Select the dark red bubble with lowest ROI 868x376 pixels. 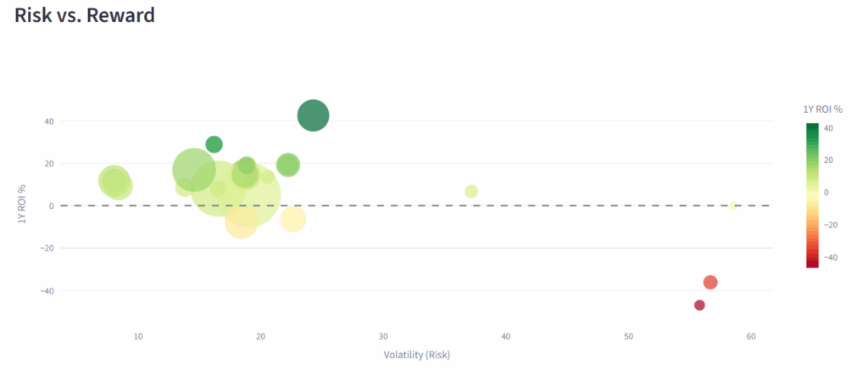(699, 306)
